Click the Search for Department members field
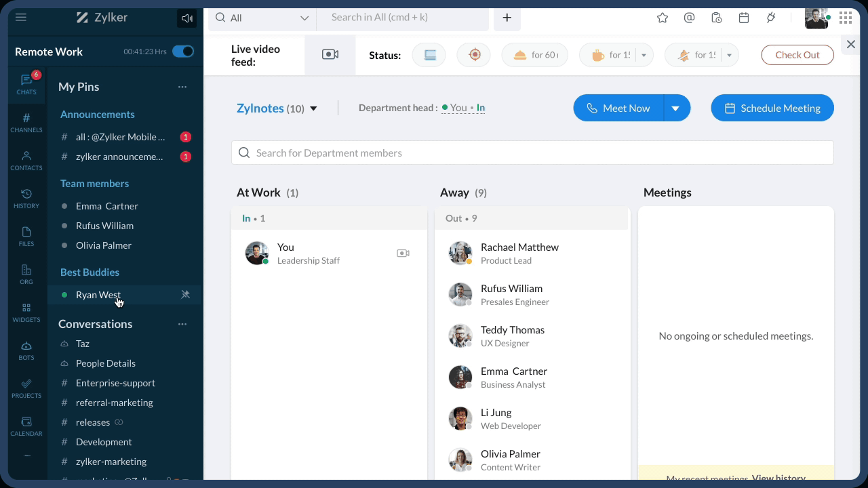868x488 pixels. point(532,153)
